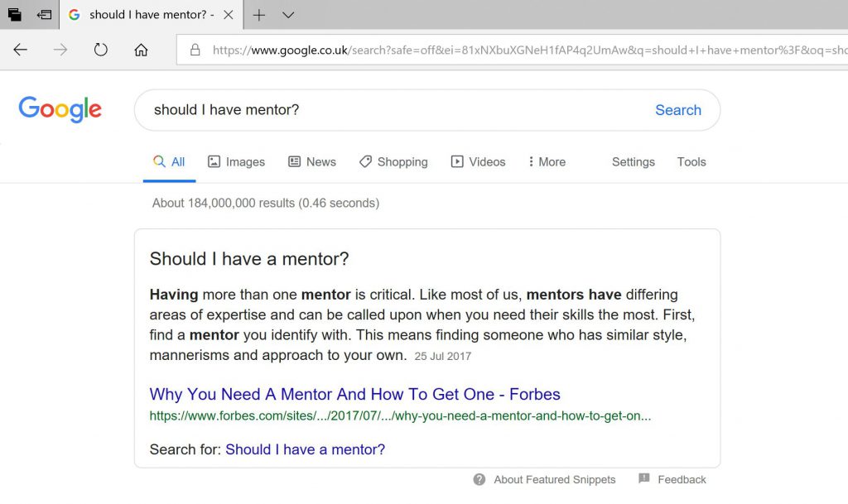Click the Google logo
Image resolution: width=848 pixels, height=504 pixels.
tap(60, 110)
